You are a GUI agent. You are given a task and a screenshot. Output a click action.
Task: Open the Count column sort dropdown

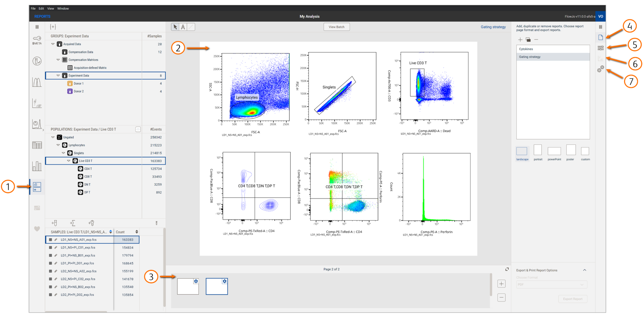coord(137,232)
